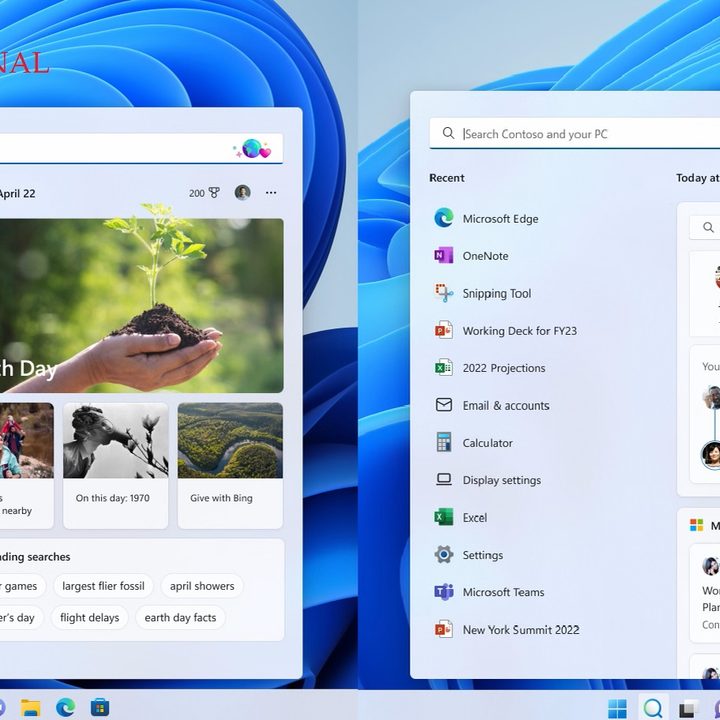This screenshot has height=720, width=720.
Task: Search trending 'flight delays'
Action: click(x=90, y=618)
